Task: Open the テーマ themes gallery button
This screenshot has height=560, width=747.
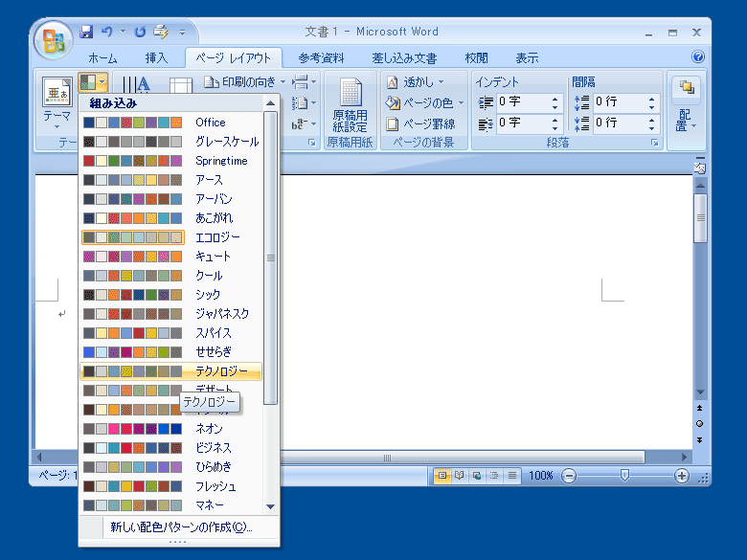Action: [57, 102]
